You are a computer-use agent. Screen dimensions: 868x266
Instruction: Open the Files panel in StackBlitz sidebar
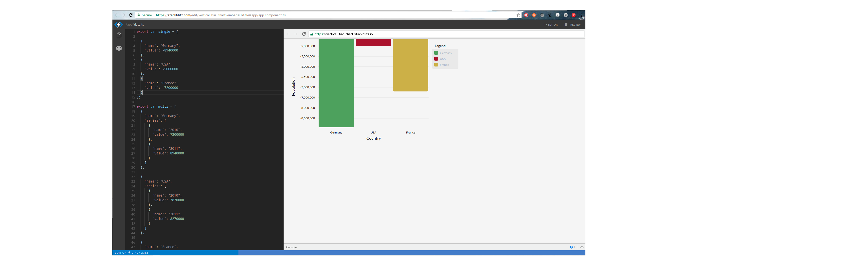coord(119,35)
